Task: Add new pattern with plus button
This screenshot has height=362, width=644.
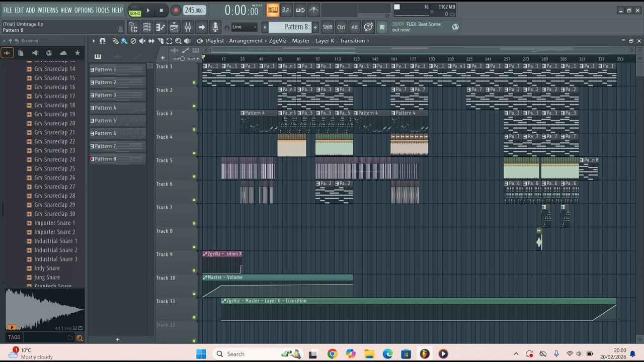Action: pos(315,27)
